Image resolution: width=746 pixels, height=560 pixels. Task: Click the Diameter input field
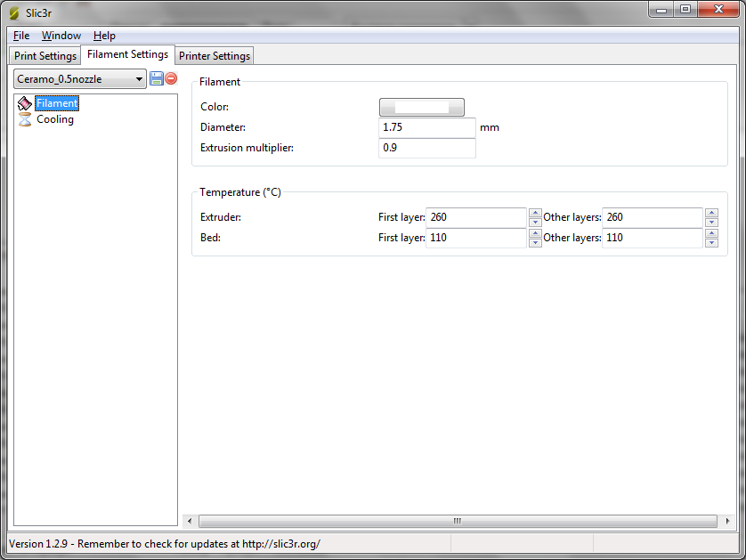[x=427, y=127]
